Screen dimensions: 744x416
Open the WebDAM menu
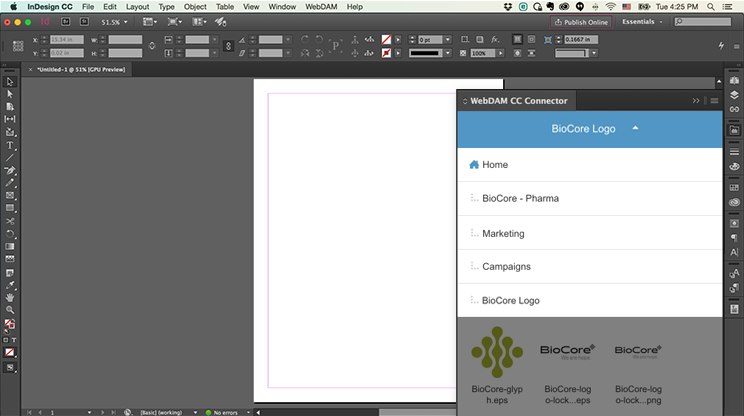click(x=321, y=7)
